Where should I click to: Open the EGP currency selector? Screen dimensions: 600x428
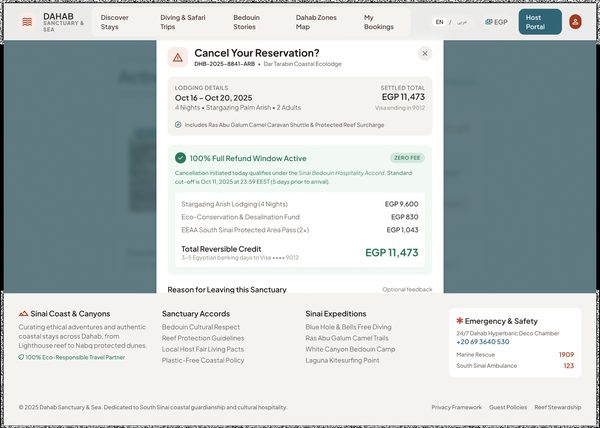(x=496, y=22)
